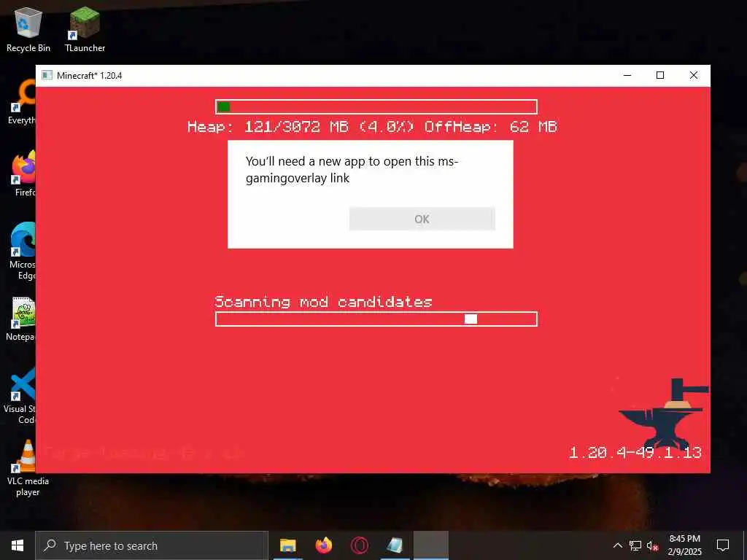Select the Visual Studio Code desktop shortcut
The height and width of the screenshot is (560, 747).
[x=20, y=396]
